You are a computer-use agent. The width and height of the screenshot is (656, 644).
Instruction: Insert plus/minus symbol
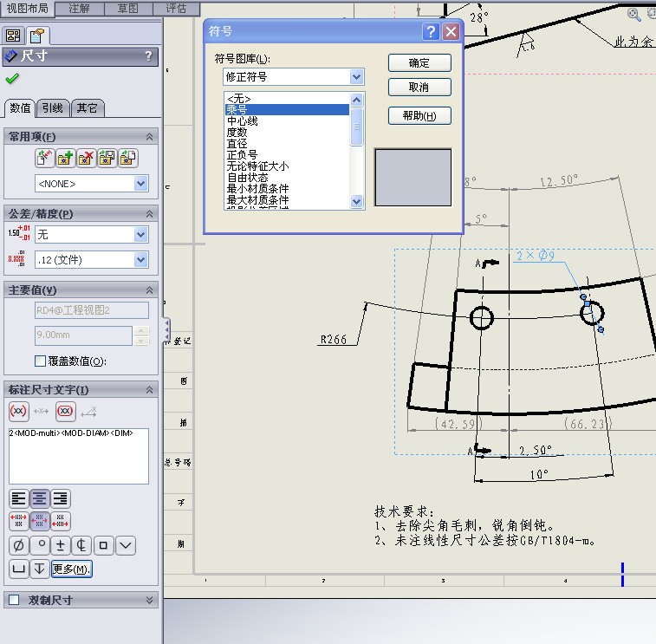point(61,545)
